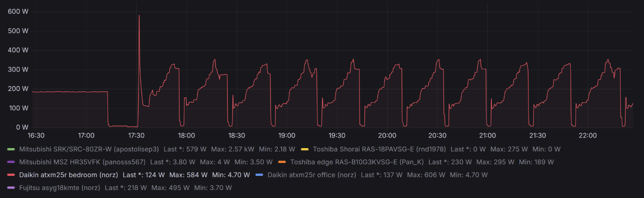Image resolution: width=644 pixels, height=198 pixels.
Task: Click 'Last *: 579 W' legend value
Action: 185,149
